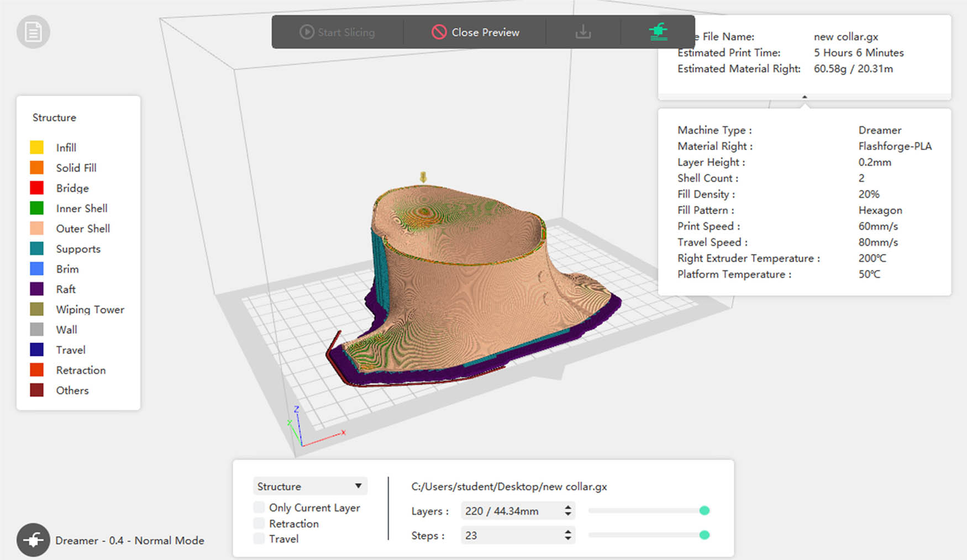Select the Infill yellow legend swatch
The width and height of the screenshot is (967, 560).
pos(37,147)
